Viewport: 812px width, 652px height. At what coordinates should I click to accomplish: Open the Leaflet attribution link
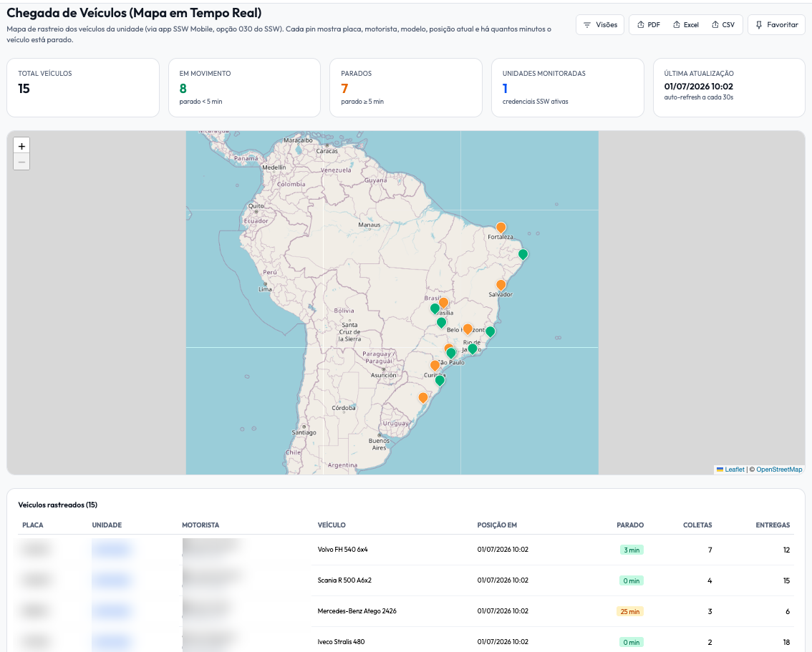click(735, 469)
